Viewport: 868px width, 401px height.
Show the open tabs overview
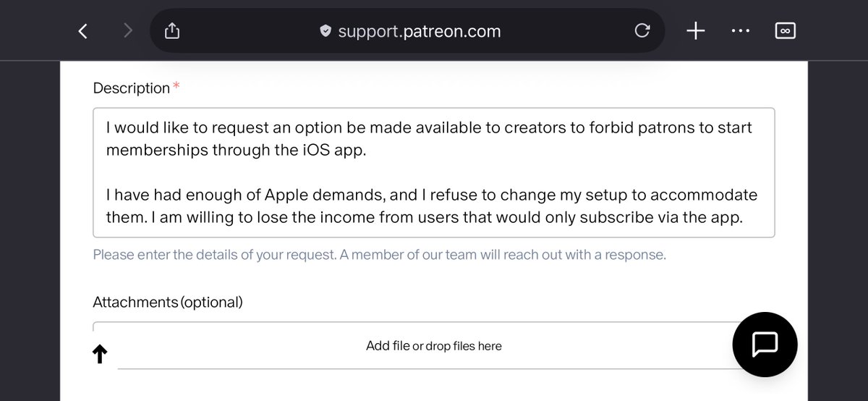[785, 30]
